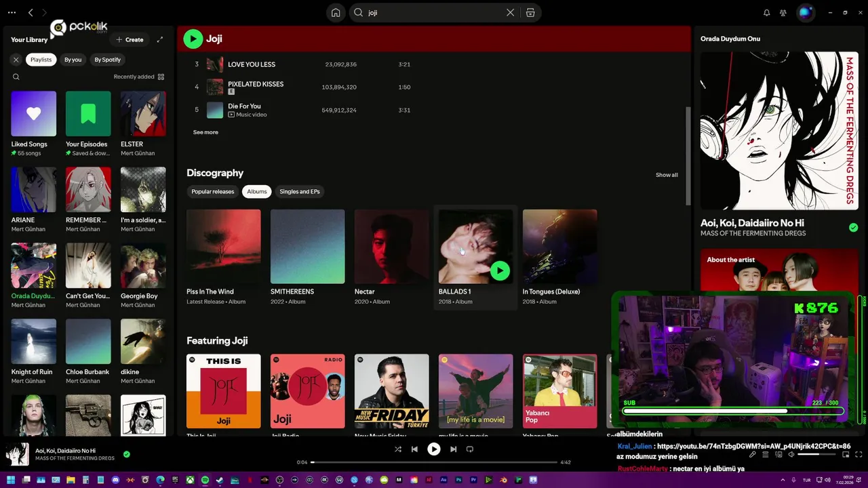The image size is (868, 488).
Task: Focus the search input field
Action: coord(434,12)
